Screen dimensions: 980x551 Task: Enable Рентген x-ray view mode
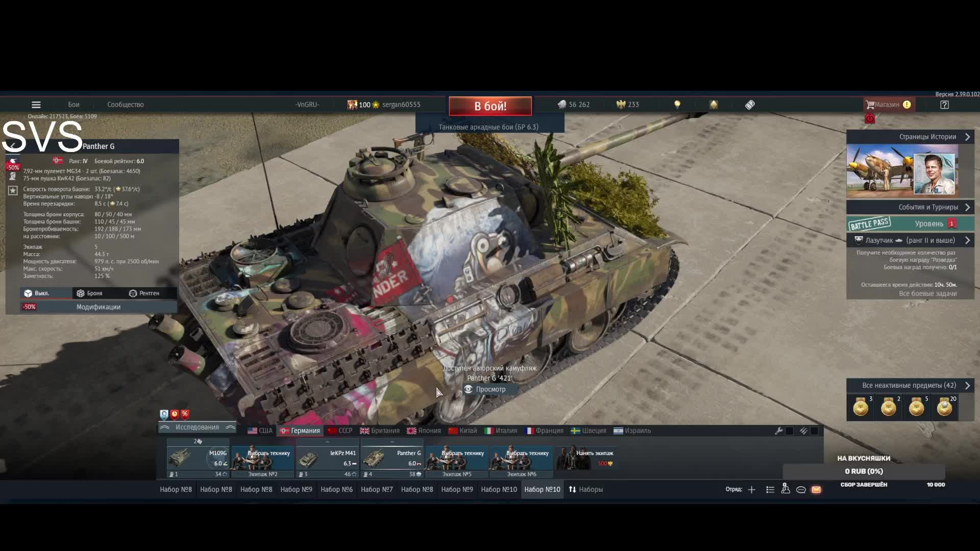tap(144, 293)
